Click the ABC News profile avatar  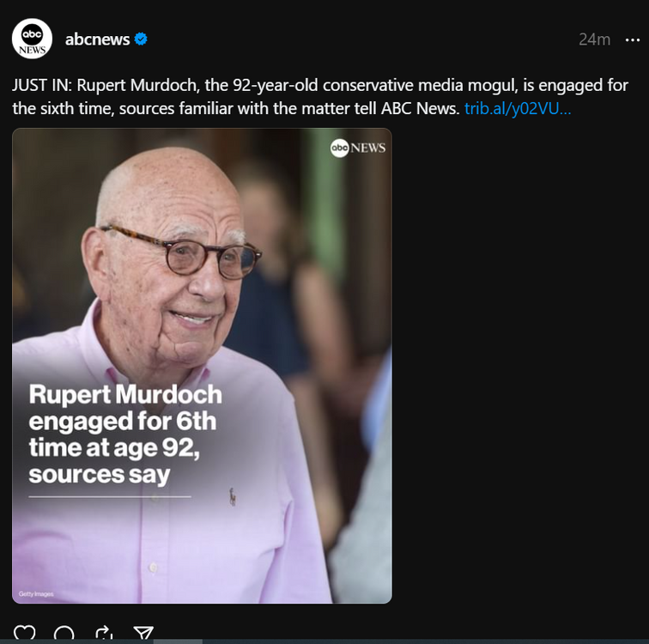coord(32,39)
